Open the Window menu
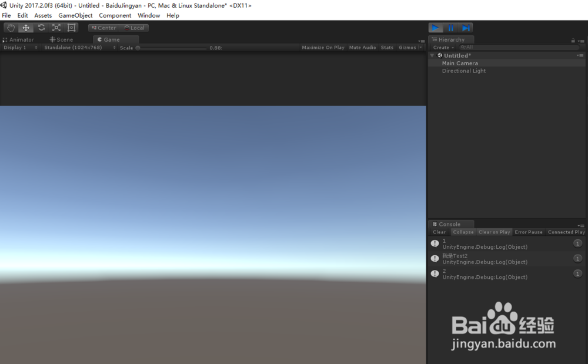 [149, 15]
